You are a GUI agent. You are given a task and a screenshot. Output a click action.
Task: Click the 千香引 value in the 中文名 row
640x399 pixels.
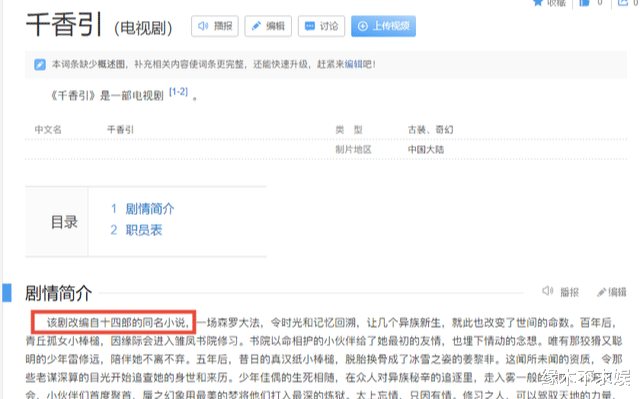(120, 130)
